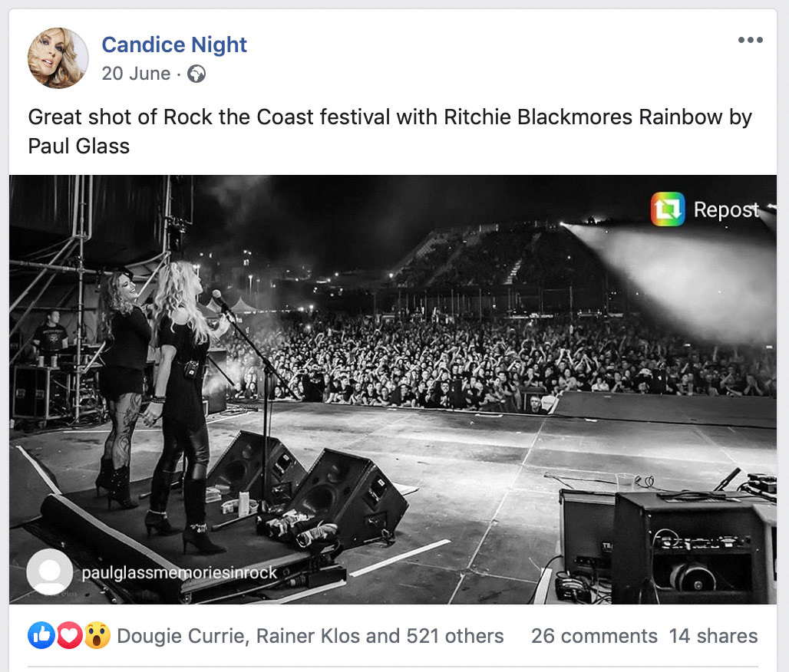View the 14 shares
The width and height of the screenshot is (789, 672).
[x=713, y=636]
